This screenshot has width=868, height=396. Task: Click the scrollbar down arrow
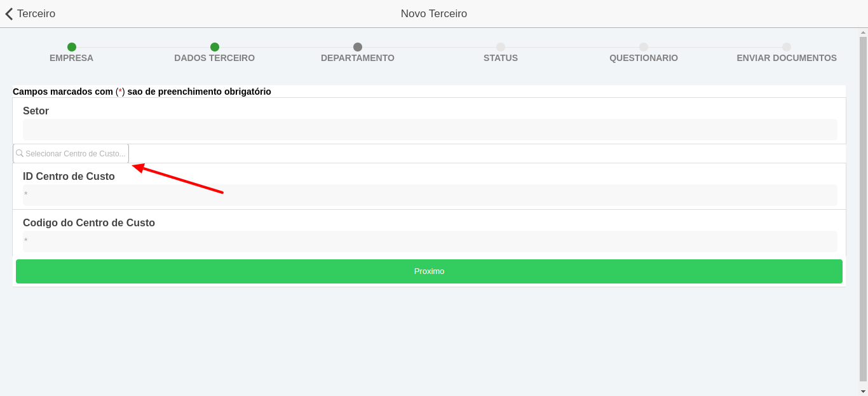863,391
